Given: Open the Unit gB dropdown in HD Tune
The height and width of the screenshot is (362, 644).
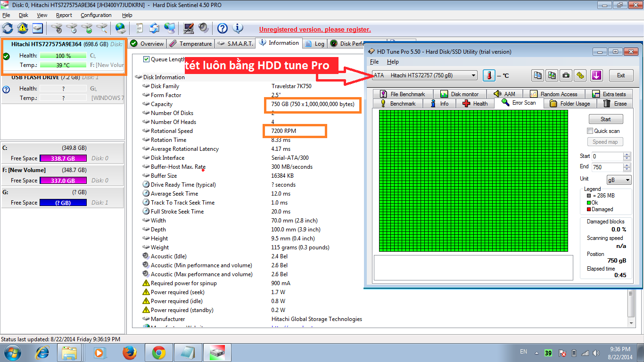Looking at the screenshot, I should pos(619,180).
